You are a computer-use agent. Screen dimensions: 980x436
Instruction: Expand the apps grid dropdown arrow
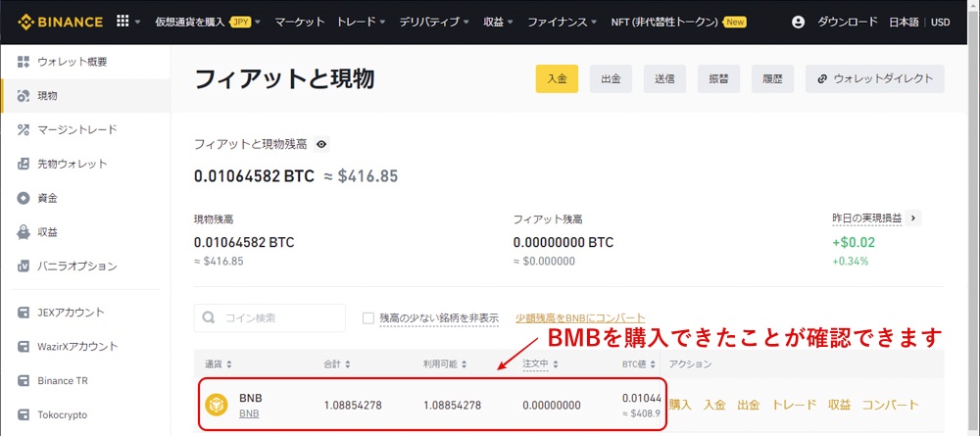[x=137, y=22]
